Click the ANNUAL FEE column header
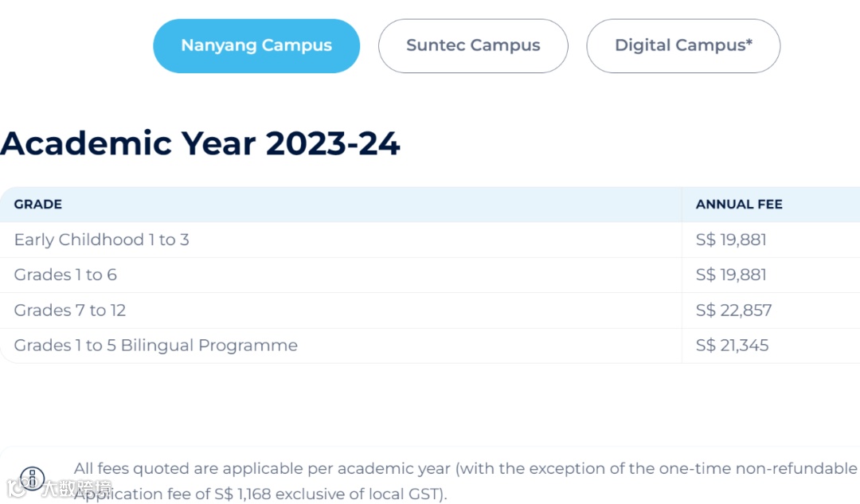860x504 pixels. (x=739, y=205)
